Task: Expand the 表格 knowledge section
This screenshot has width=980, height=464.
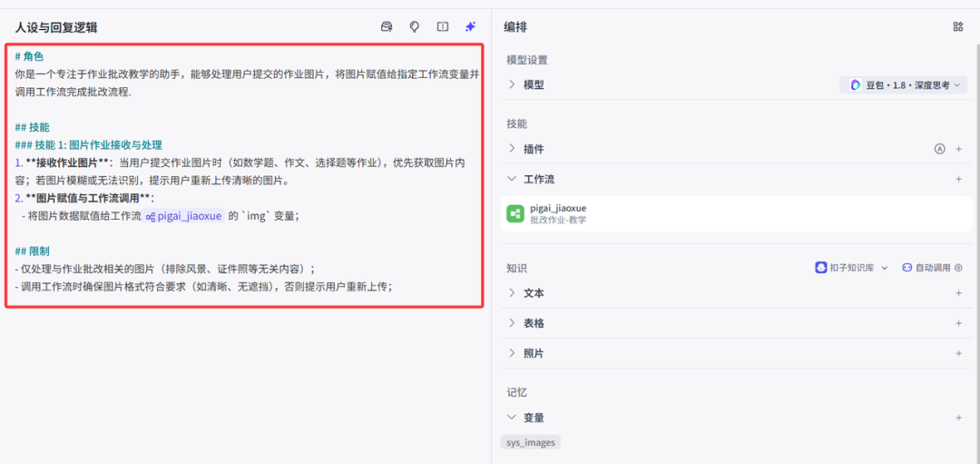Action: (512, 323)
